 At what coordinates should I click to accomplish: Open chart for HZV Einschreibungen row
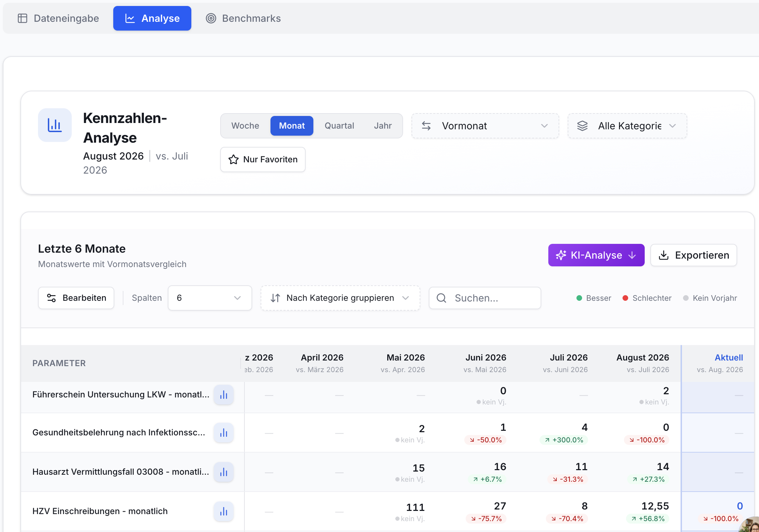coord(224,512)
